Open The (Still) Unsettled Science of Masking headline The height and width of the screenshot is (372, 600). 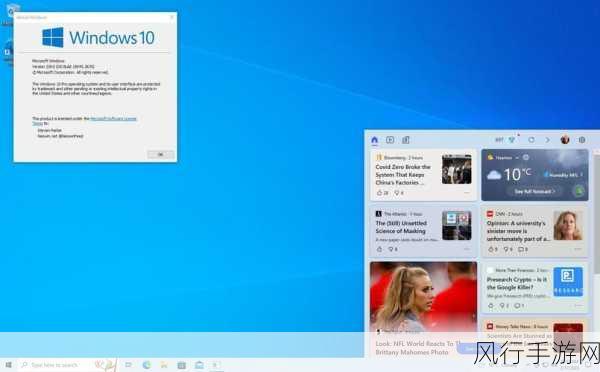401,227
